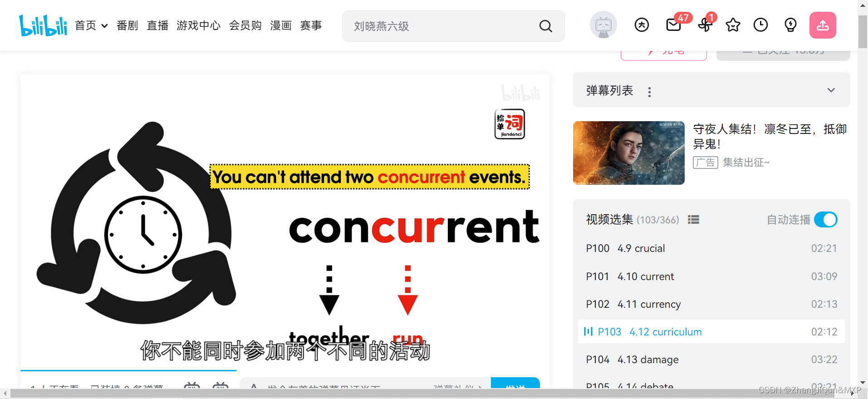Image resolution: width=868 pixels, height=399 pixels.
Task: Go to 番剧 in the navigation
Action: point(127,25)
